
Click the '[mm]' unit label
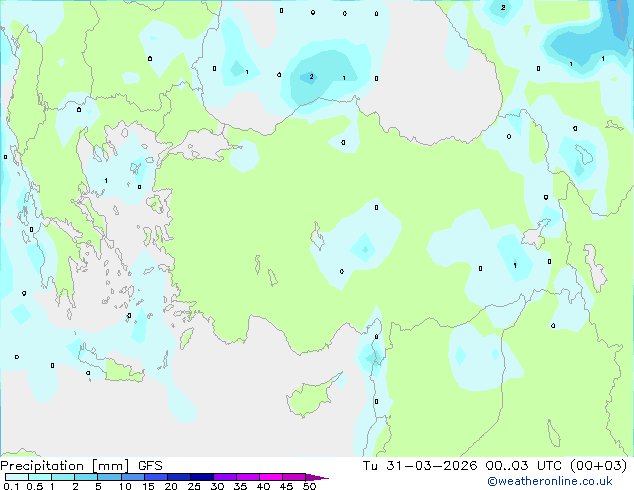point(111,466)
